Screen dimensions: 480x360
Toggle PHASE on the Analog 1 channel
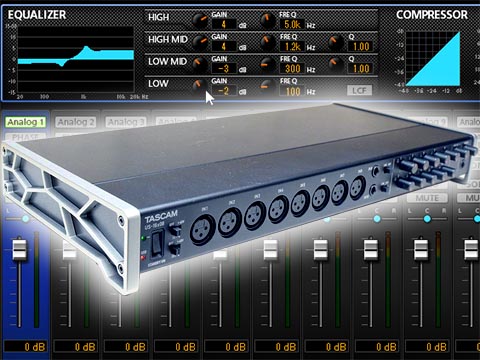(x=25, y=137)
